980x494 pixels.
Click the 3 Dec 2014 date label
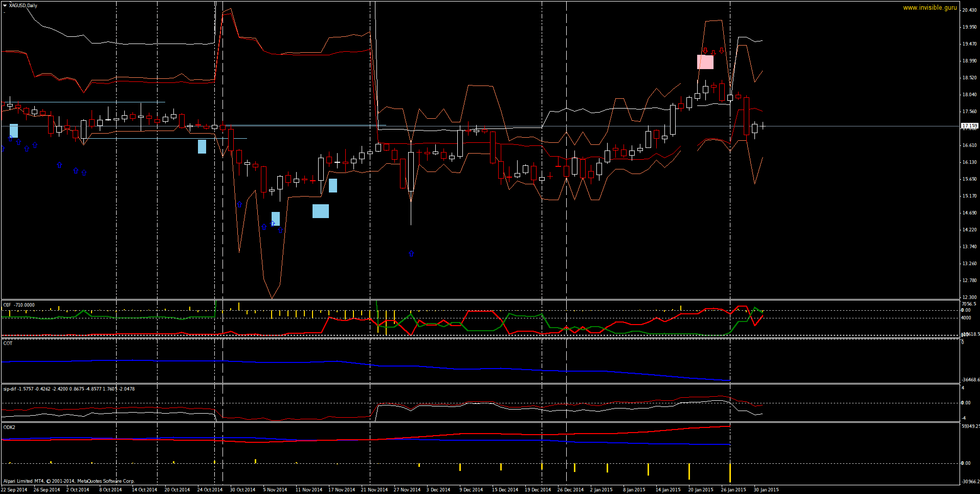[x=438, y=490]
